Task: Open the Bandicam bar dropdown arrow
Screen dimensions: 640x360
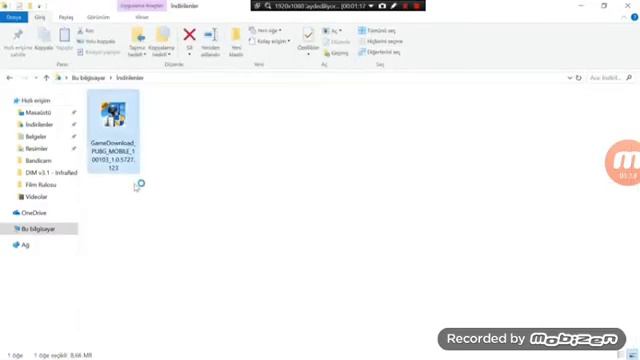Action: coord(371,6)
